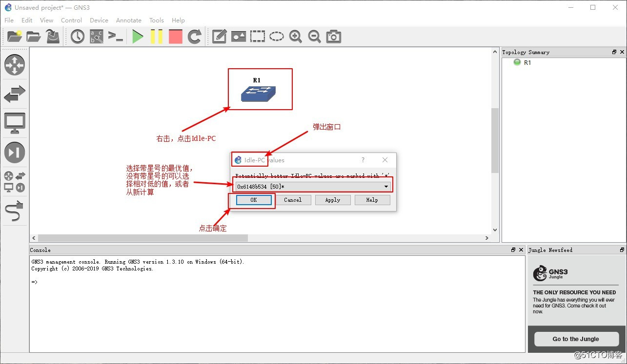Click the Go to the Jungle button
This screenshot has width=627, height=364.
pos(576,339)
